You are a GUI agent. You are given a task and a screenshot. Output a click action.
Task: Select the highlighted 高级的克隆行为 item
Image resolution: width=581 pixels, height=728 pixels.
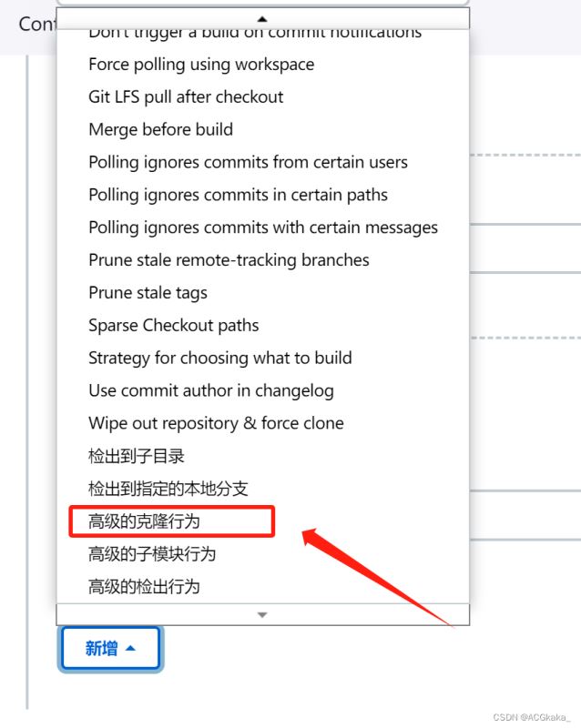point(262,521)
